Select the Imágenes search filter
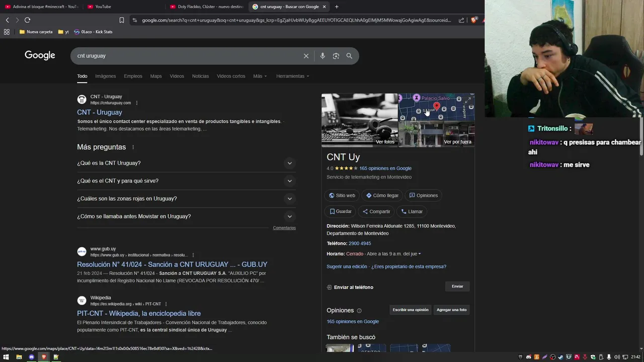Viewport: 644px width, 362px height. point(106,76)
